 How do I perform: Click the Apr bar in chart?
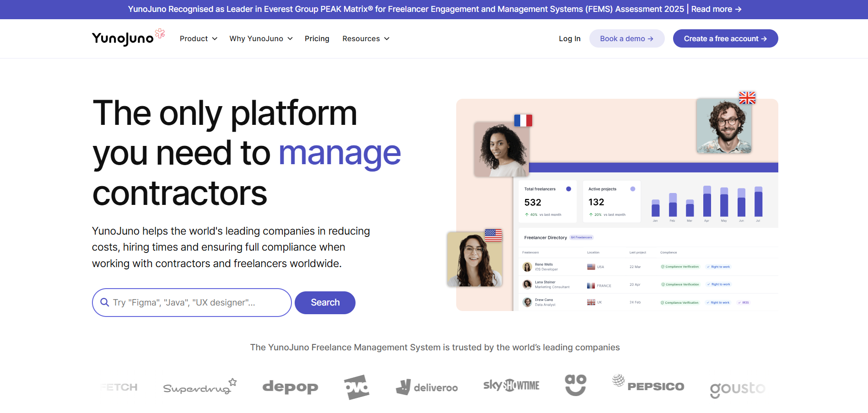pos(707,201)
